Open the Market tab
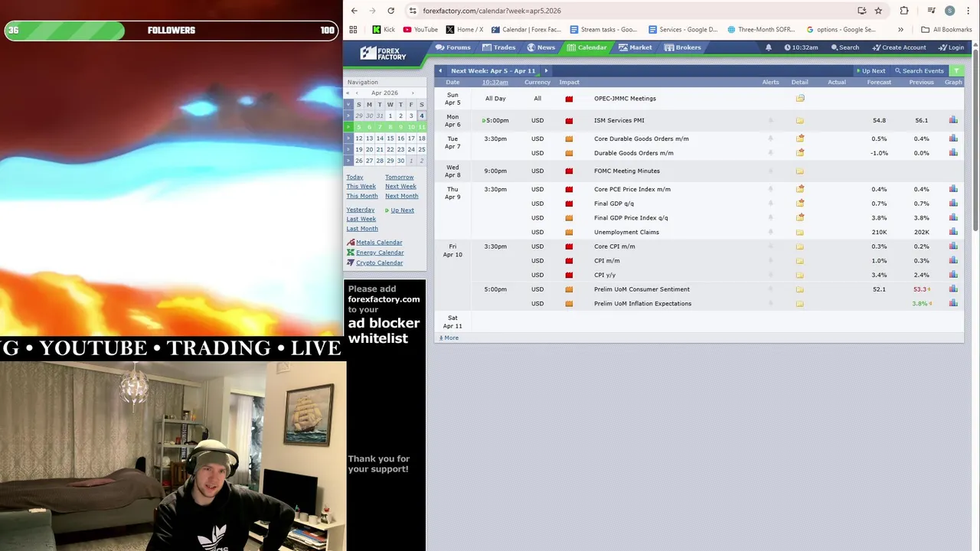Screen dimensions: 980x551 coord(635,47)
